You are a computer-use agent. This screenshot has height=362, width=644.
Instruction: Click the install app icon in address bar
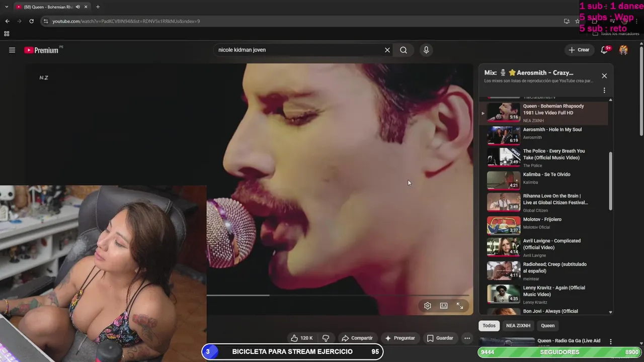coord(567,21)
